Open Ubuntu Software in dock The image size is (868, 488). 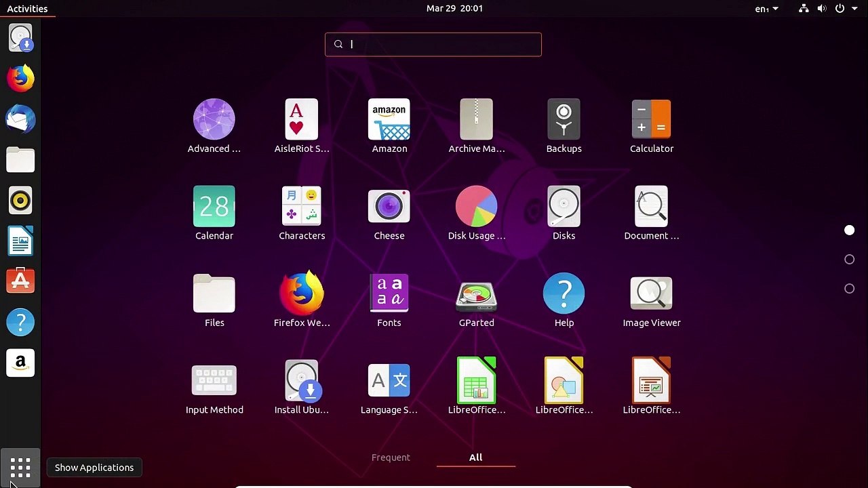20,282
